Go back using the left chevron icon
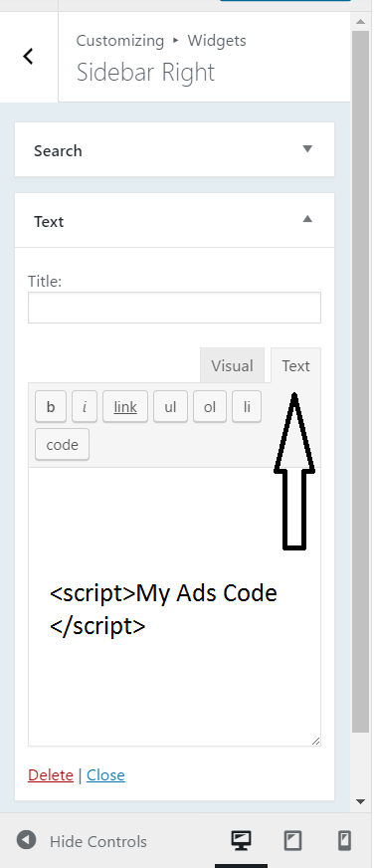The height and width of the screenshot is (868, 374). click(28, 56)
